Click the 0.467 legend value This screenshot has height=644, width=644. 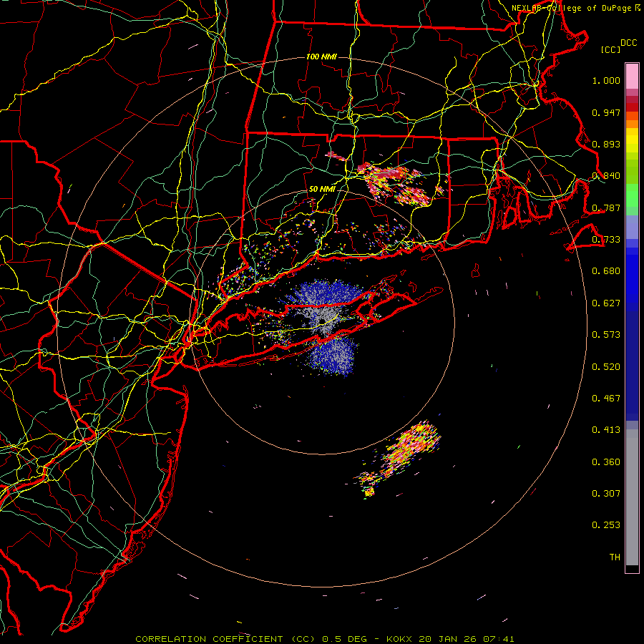point(606,399)
